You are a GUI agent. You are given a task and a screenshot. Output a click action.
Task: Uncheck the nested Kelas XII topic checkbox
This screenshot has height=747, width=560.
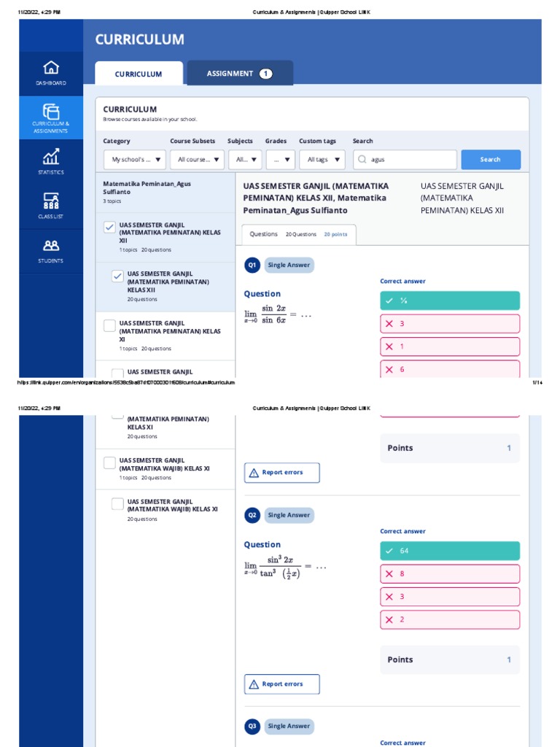tap(117, 276)
